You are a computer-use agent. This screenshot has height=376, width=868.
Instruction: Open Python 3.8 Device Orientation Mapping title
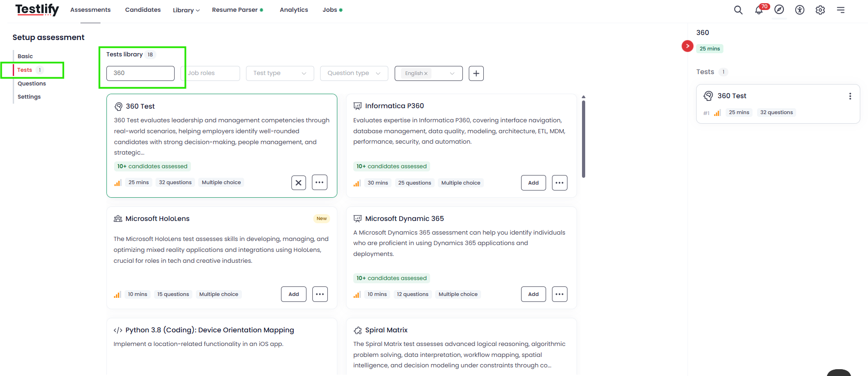click(210, 330)
